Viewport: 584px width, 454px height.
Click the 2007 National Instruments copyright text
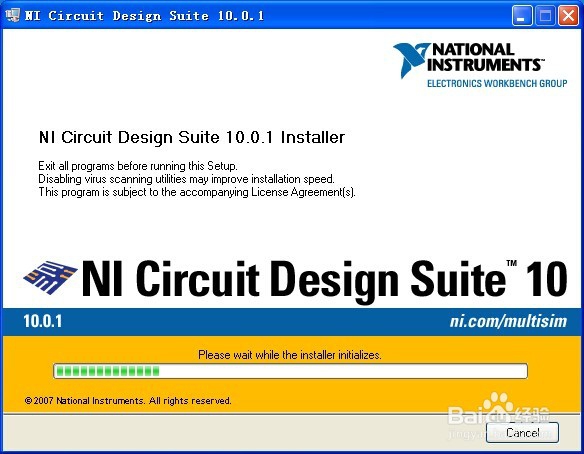coord(128,401)
